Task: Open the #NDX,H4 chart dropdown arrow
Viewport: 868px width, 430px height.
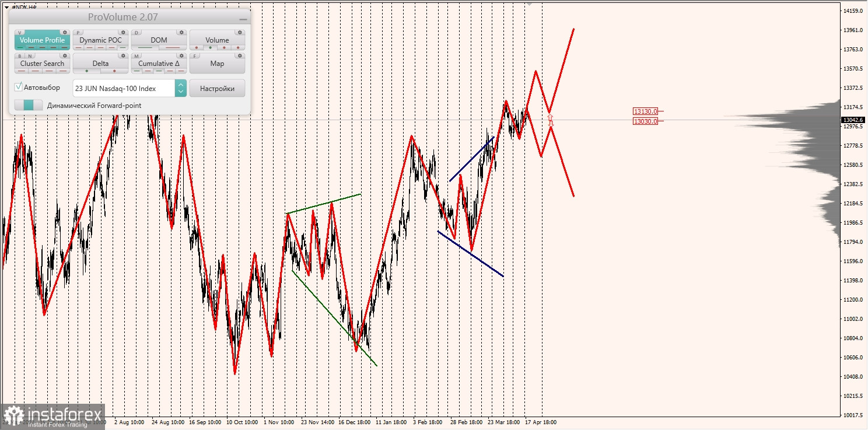Action: point(6,7)
